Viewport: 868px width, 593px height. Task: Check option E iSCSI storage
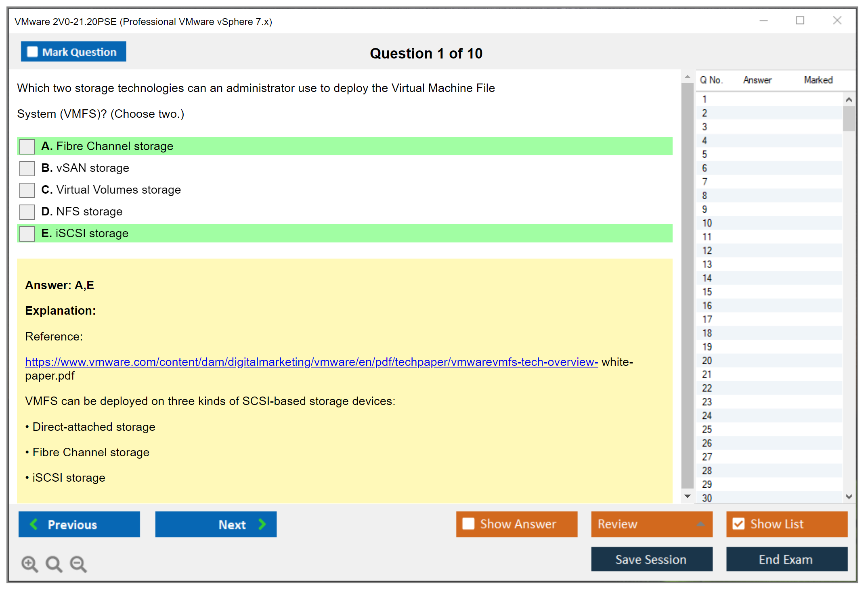click(27, 234)
